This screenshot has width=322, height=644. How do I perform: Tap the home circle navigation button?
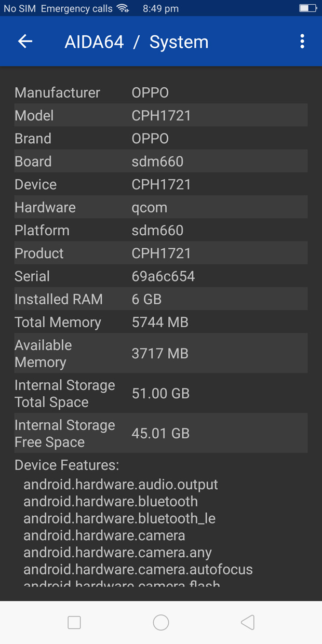click(161, 622)
